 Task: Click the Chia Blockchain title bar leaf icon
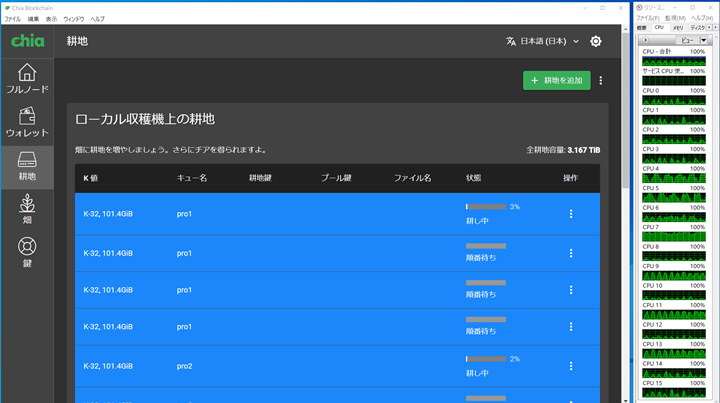[7, 8]
